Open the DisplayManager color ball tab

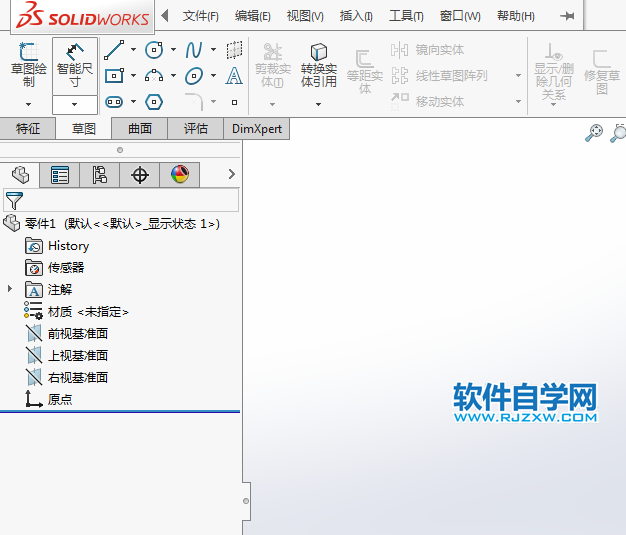click(x=180, y=174)
